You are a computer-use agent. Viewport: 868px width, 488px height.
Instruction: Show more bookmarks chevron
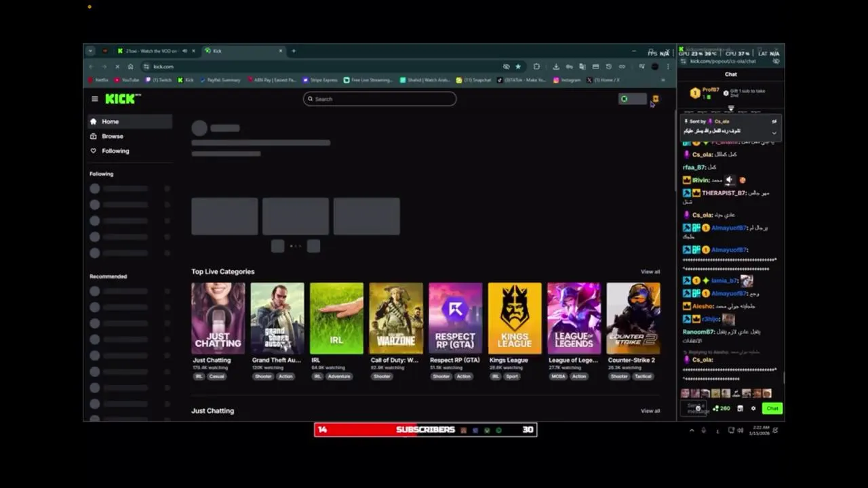point(663,80)
